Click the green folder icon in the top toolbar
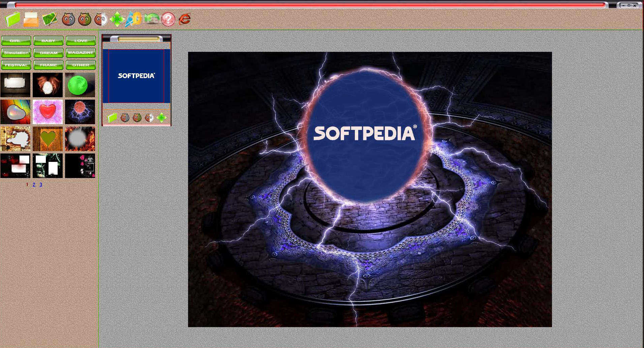This screenshot has height=348, width=644. [x=13, y=19]
